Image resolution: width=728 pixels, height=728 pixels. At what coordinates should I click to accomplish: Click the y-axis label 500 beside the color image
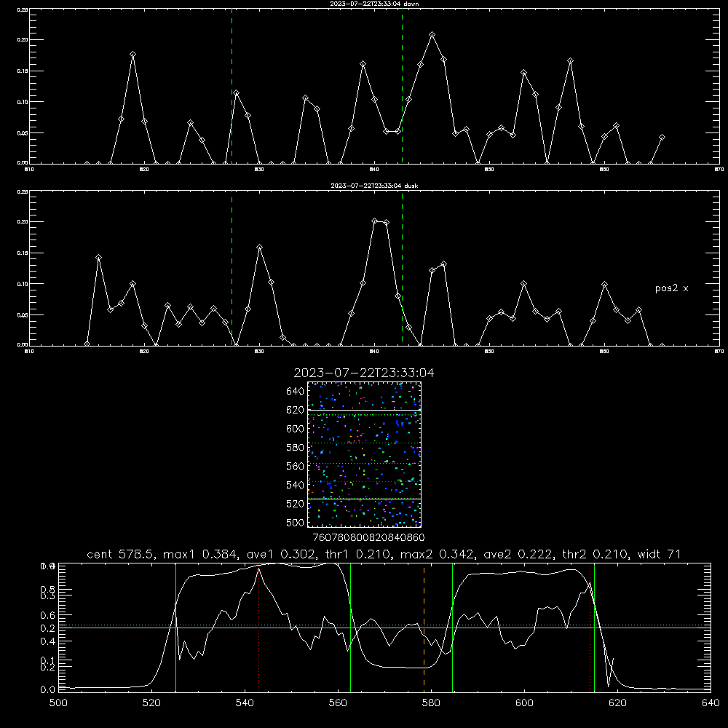click(x=296, y=523)
